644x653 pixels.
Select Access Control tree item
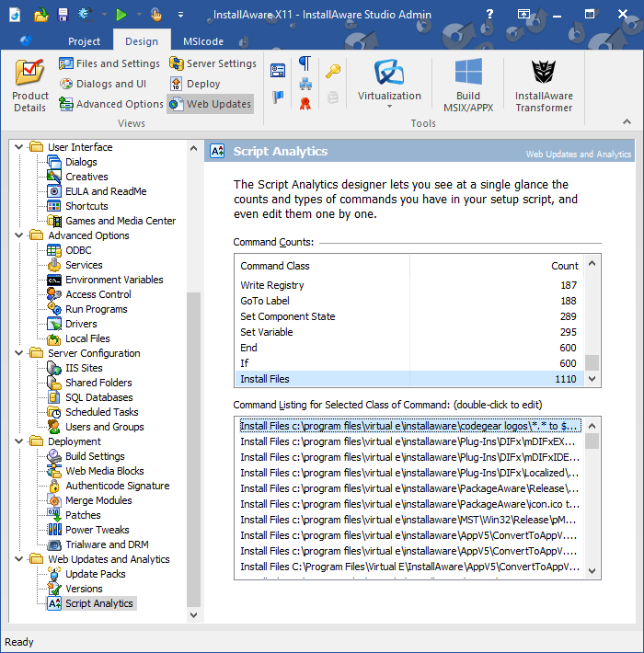[x=98, y=294]
